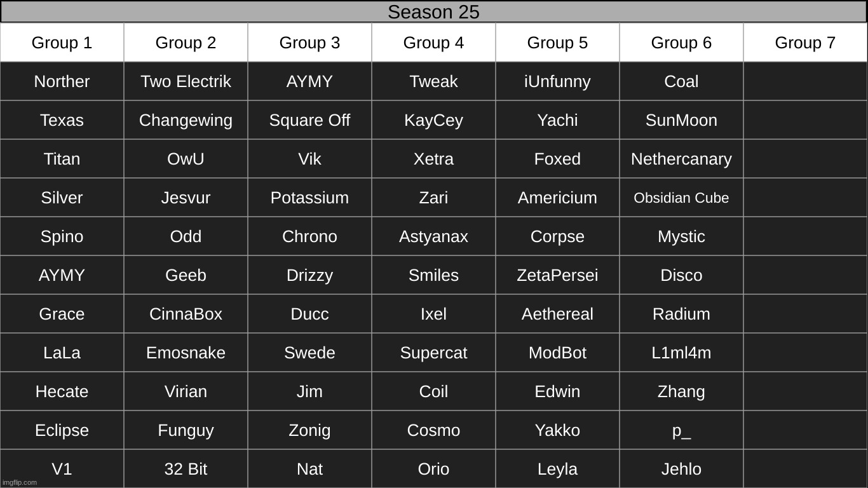The width and height of the screenshot is (868, 488).
Task: Select the Group 1 column header
Action: (x=62, y=43)
